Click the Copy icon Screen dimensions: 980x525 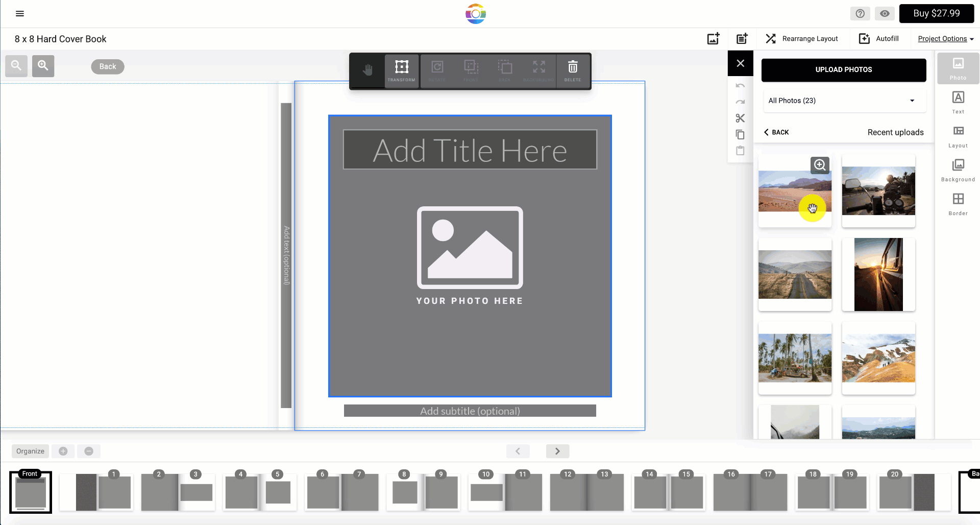click(x=741, y=134)
